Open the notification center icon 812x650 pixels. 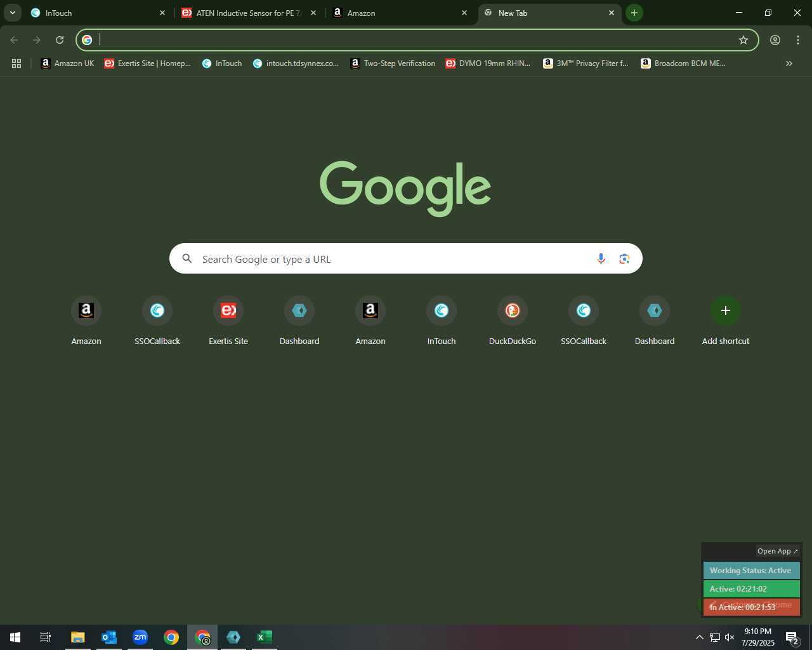coord(792,637)
